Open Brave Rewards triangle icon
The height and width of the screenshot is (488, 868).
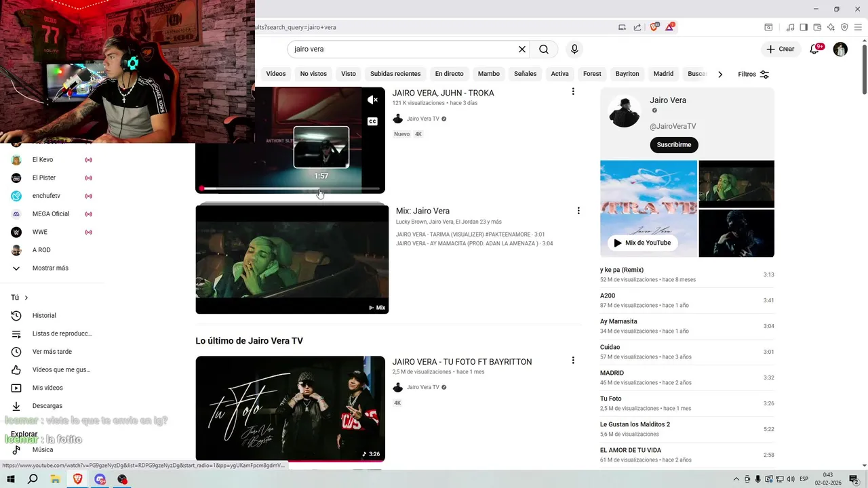click(x=670, y=27)
